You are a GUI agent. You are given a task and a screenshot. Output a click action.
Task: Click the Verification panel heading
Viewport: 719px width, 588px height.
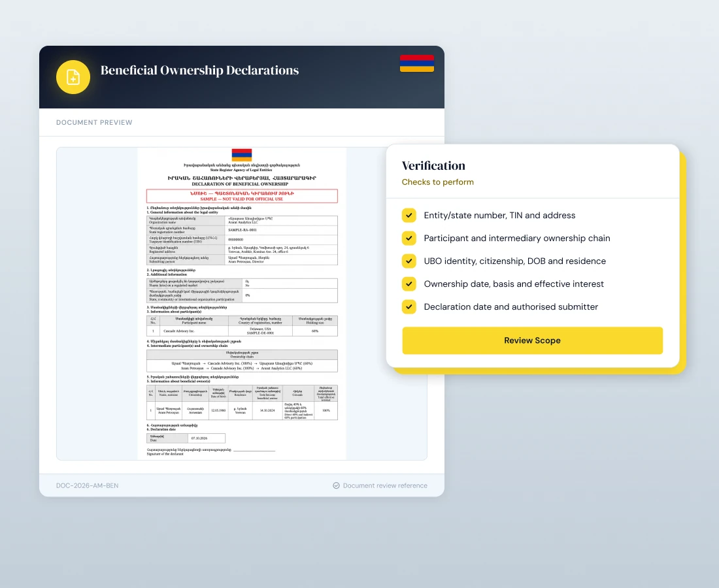tap(433, 165)
